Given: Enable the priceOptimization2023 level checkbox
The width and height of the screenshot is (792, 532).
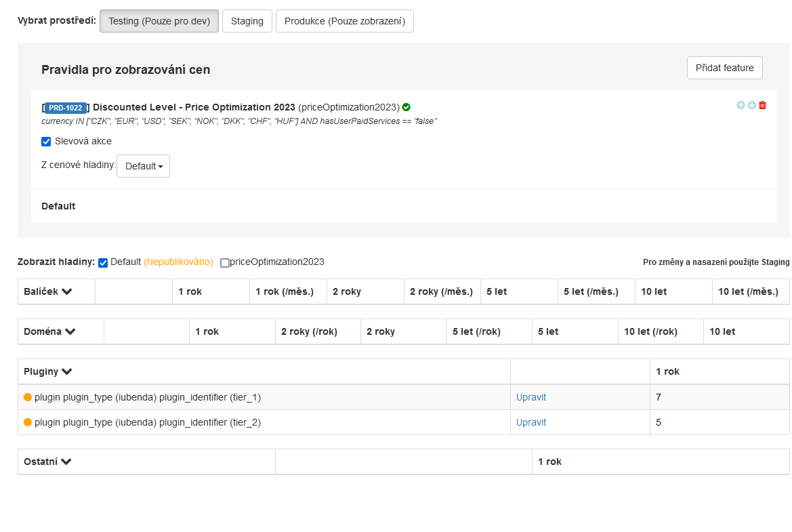Looking at the screenshot, I should (x=225, y=263).
